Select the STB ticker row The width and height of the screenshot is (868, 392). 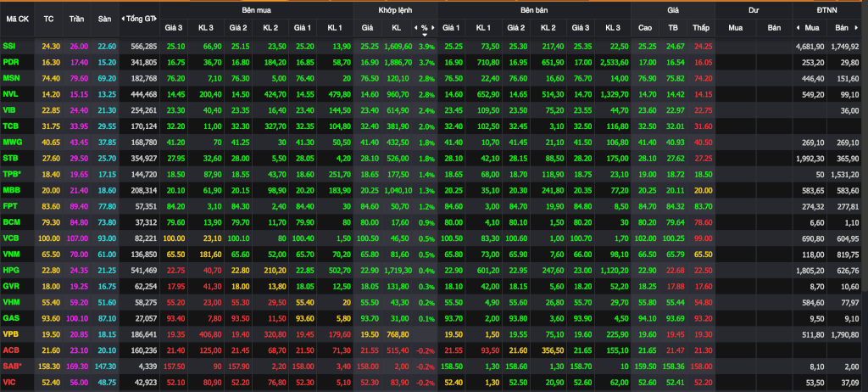tap(10, 159)
